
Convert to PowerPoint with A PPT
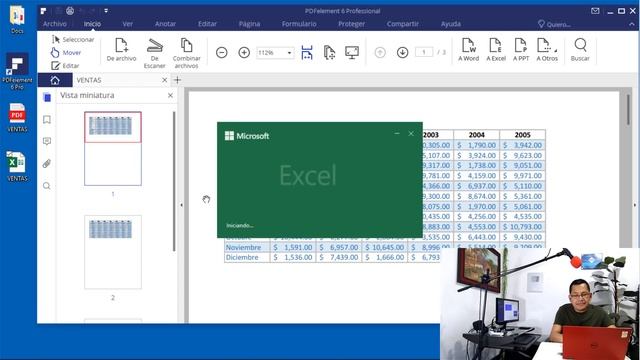[521, 50]
